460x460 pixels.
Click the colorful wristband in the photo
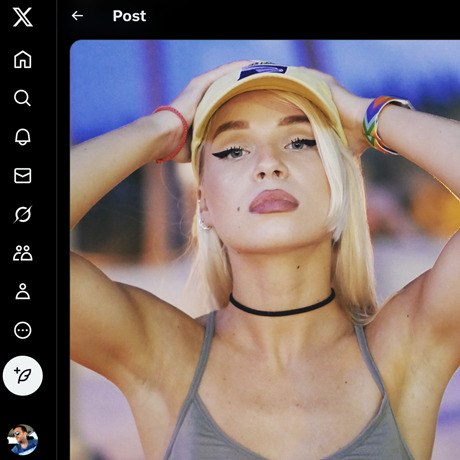coord(383,125)
